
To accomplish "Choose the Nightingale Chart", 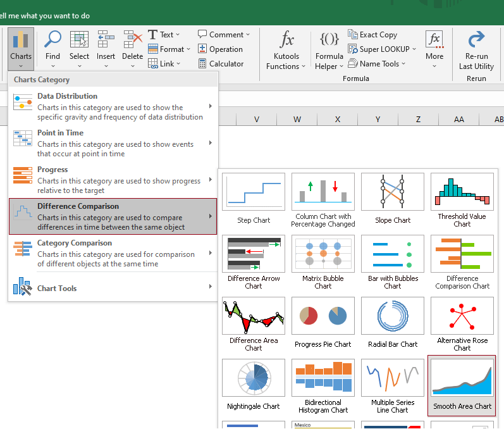I will [254, 386].
